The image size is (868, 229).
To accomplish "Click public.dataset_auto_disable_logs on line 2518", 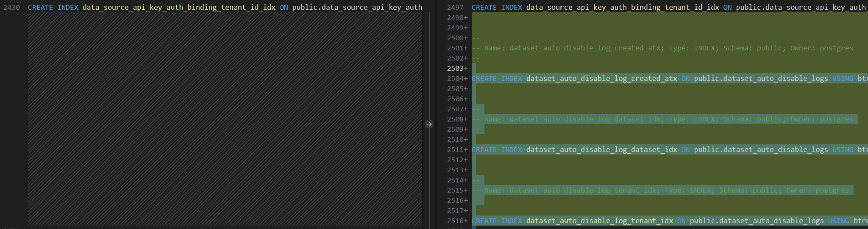I will (x=757, y=221).
